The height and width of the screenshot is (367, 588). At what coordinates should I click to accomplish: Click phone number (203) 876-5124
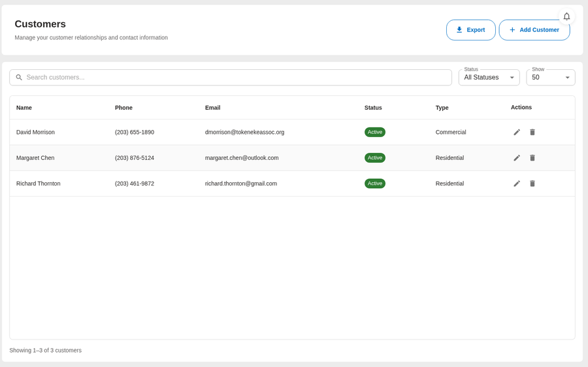click(x=134, y=158)
